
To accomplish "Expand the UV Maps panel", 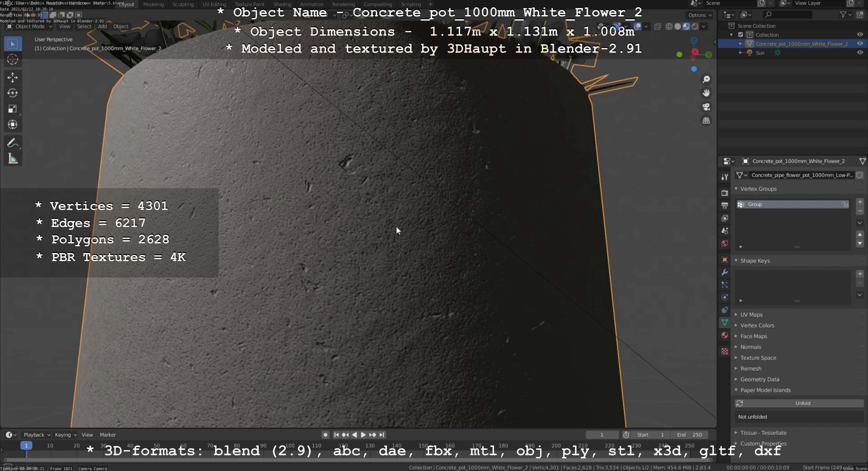I will 751,314.
